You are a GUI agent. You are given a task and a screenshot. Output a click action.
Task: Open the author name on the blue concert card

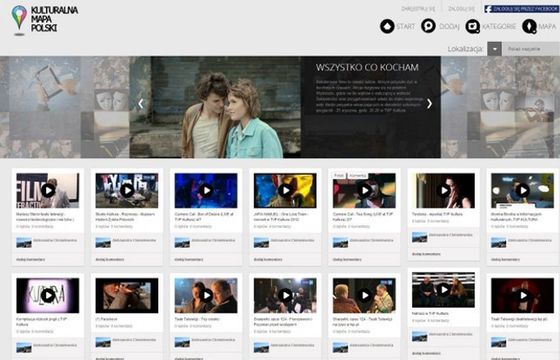213,240
